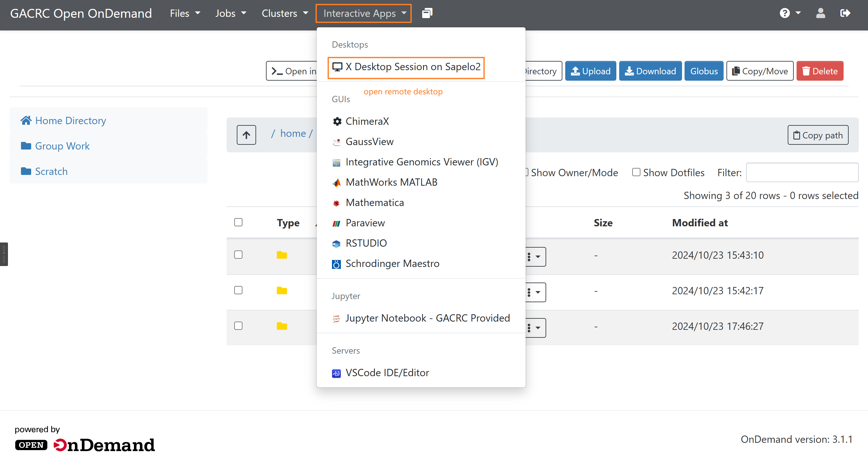This screenshot has width=868, height=466.
Task: Click the log out icon
Action: [x=845, y=13]
